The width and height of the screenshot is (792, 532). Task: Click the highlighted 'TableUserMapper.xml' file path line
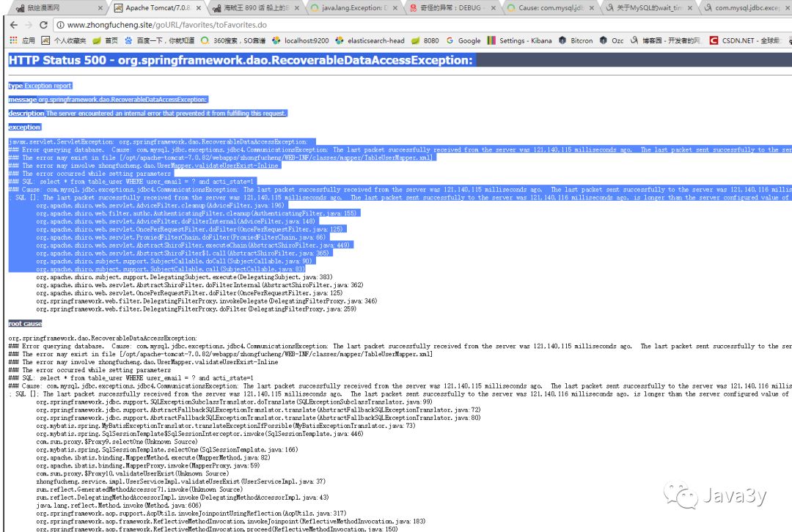coord(222,158)
